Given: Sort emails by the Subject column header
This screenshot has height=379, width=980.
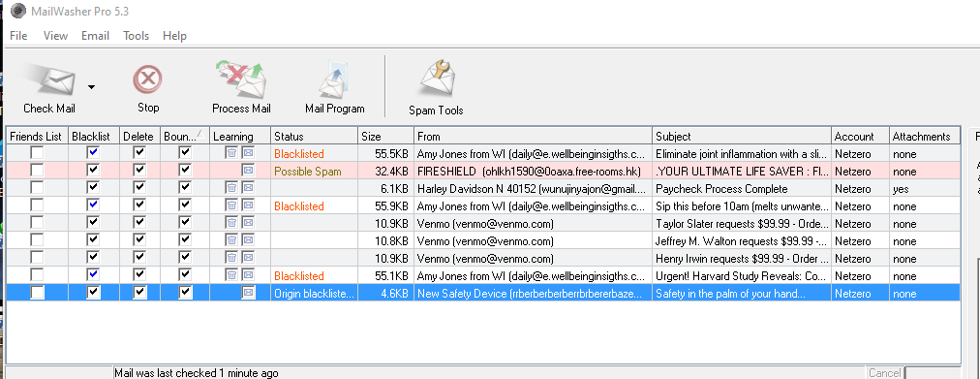Looking at the screenshot, I should (742, 137).
